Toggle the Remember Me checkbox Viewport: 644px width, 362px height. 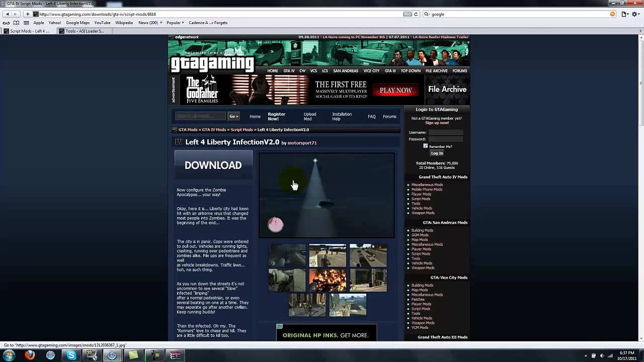425,146
